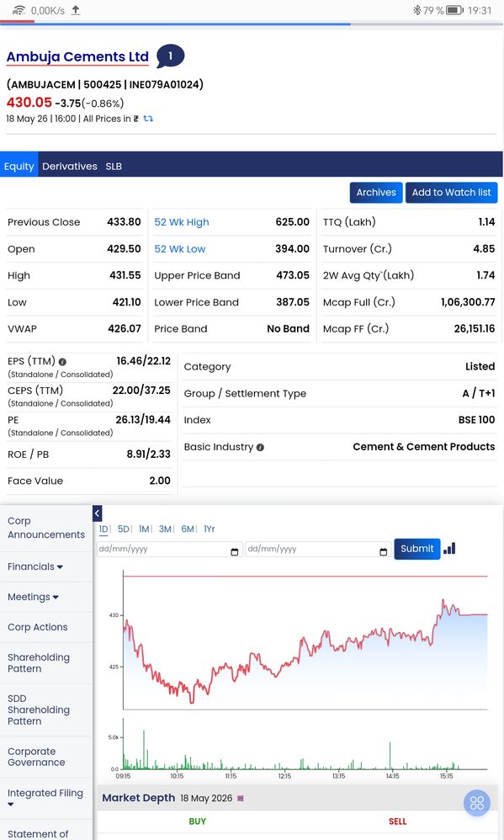Select Mcap Full value 1,06,300.77
504x840 pixels.
pos(468,302)
